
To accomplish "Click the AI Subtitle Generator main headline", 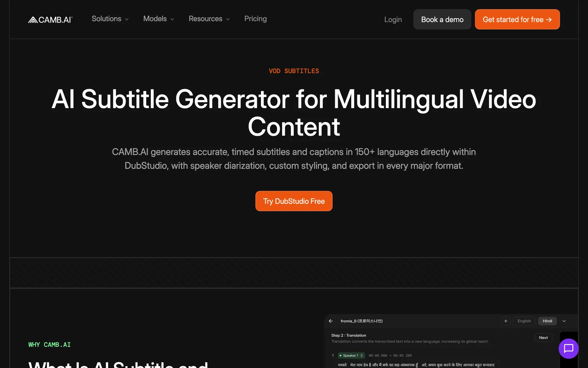I will click(x=294, y=113).
